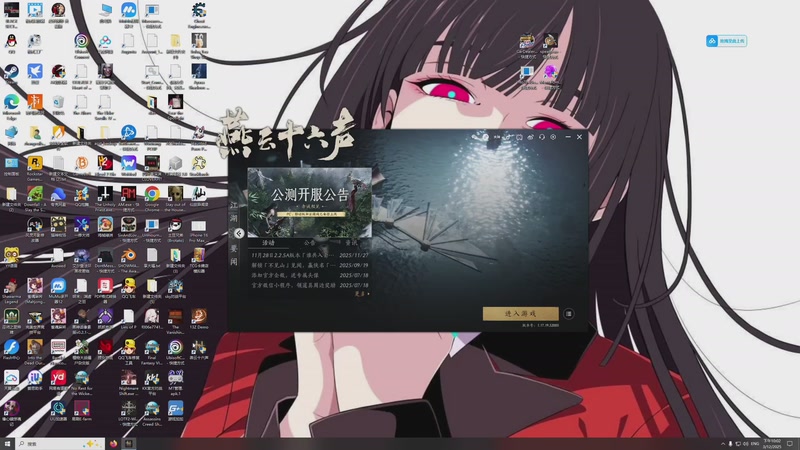The height and width of the screenshot is (450, 800).
Task: Show hidden system tray icons chevron
Action: (x=723, y=444)
